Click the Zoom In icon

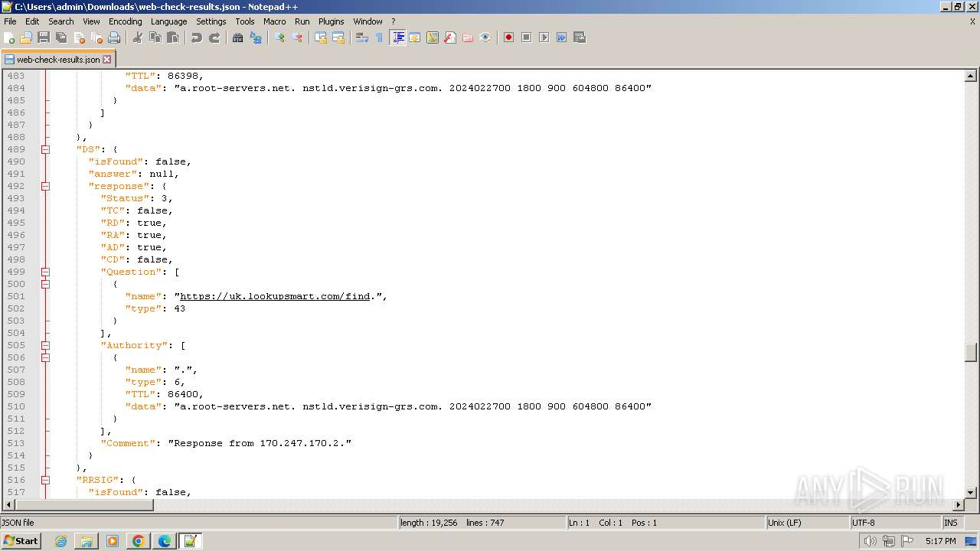[x=279, y=37]
